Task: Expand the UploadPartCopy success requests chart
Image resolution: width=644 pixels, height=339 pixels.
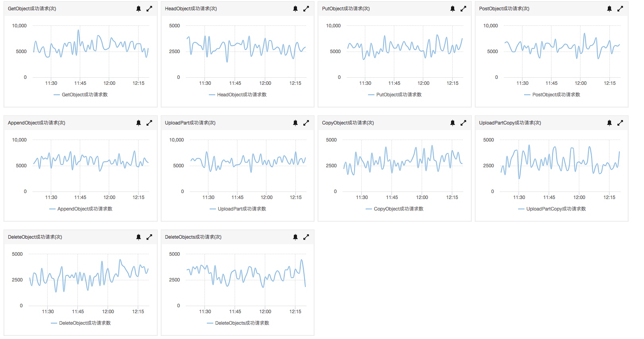Action: coord(620,123)
